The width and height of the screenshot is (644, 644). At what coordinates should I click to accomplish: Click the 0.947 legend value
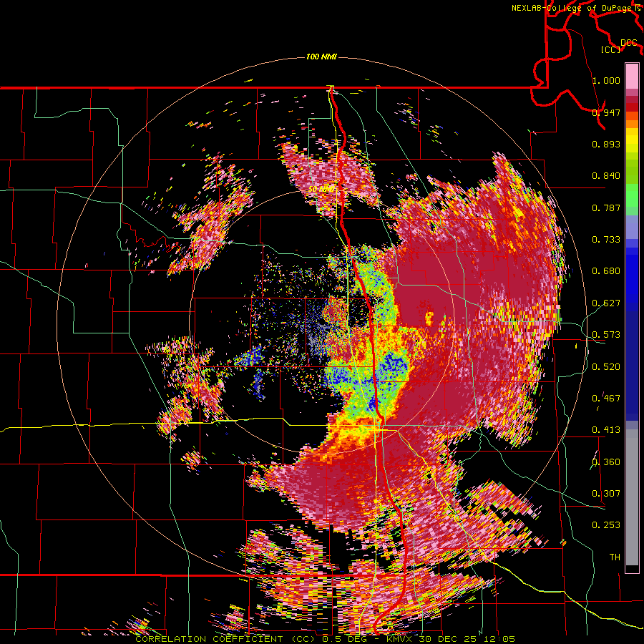[x=606, y=112]
